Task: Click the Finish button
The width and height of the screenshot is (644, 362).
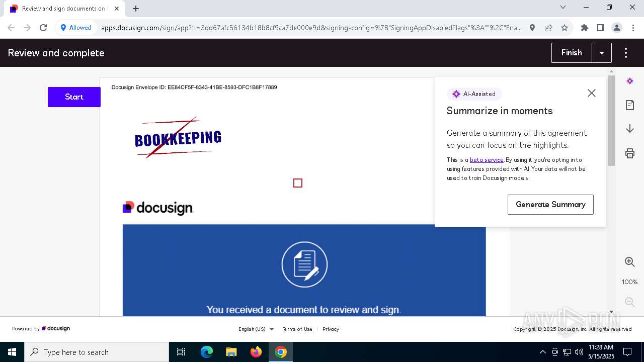Action: pos(572,53)
